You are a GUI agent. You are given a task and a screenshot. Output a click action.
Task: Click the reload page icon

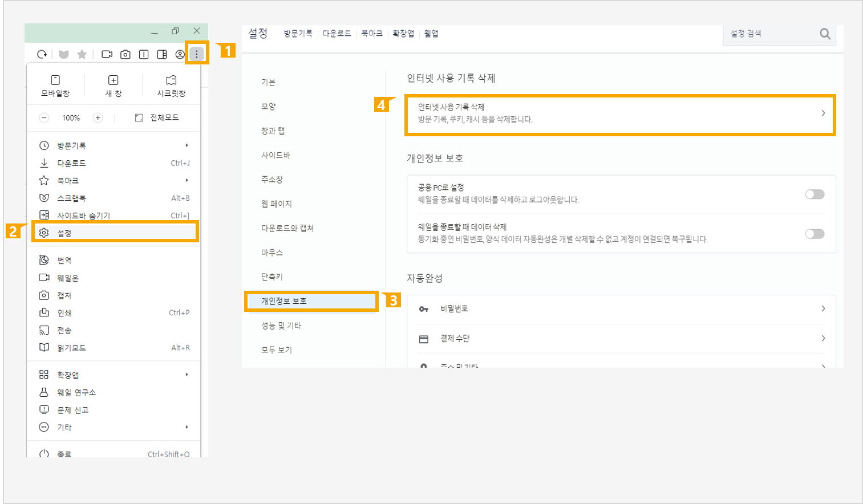point(42,54)
